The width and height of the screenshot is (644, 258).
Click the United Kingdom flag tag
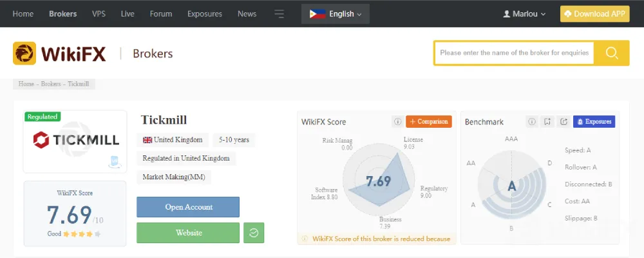(x=173, y=140)
